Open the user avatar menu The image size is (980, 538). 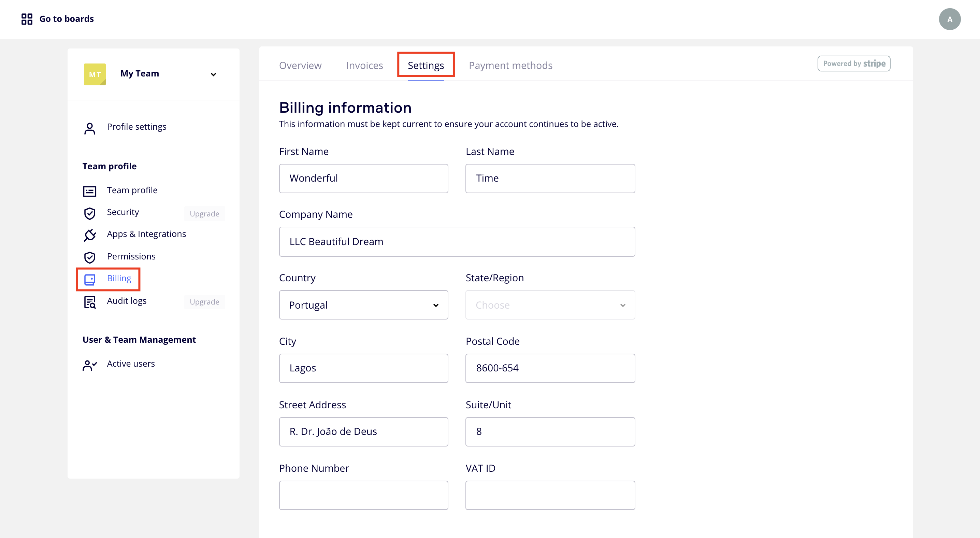click(x=949, y=19)
